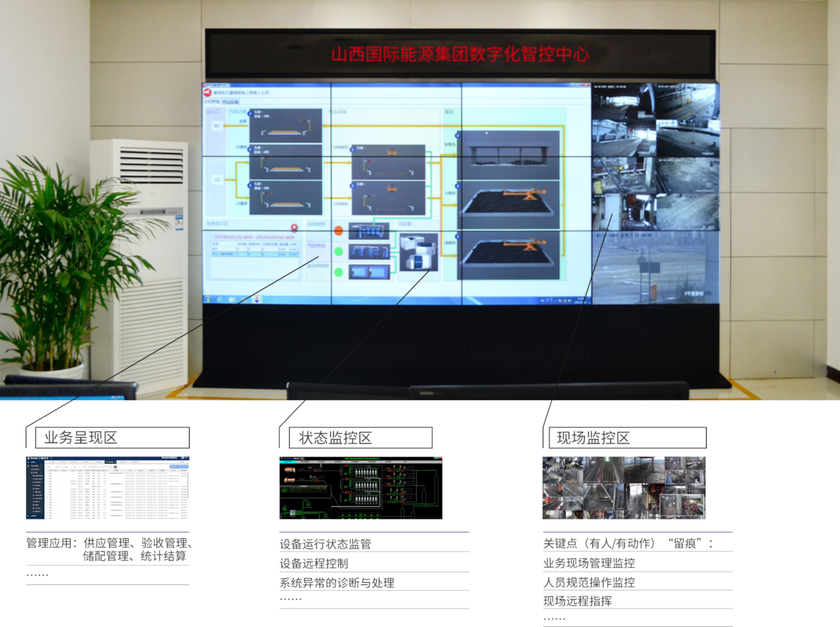Click the 人员规范操作监控 line

pyautogui.click(x=589, y=582)
